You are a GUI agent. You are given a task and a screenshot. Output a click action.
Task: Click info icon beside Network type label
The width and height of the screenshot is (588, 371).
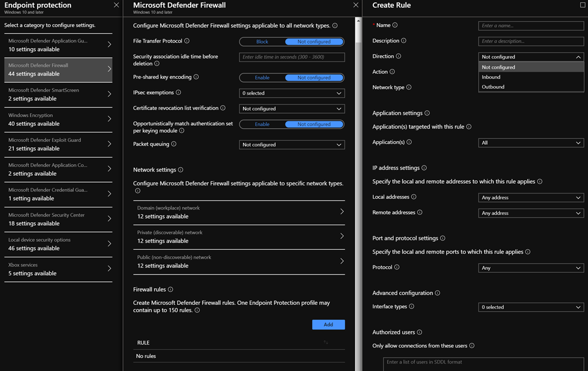[x=409, y=87]
